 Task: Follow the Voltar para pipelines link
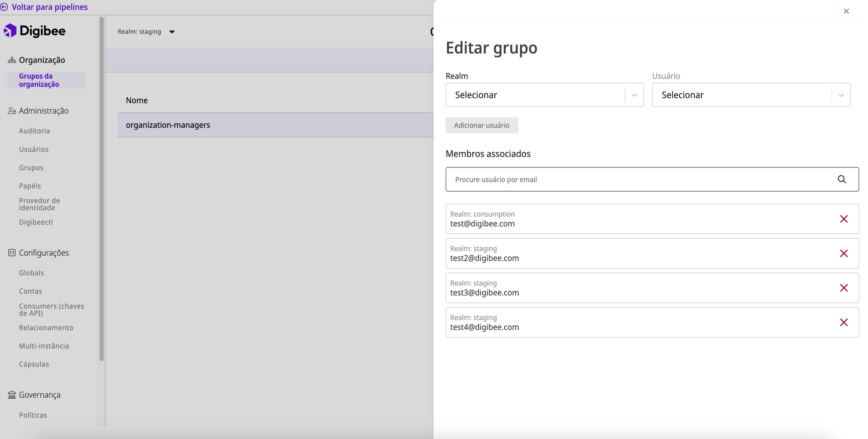coord(49,7)
